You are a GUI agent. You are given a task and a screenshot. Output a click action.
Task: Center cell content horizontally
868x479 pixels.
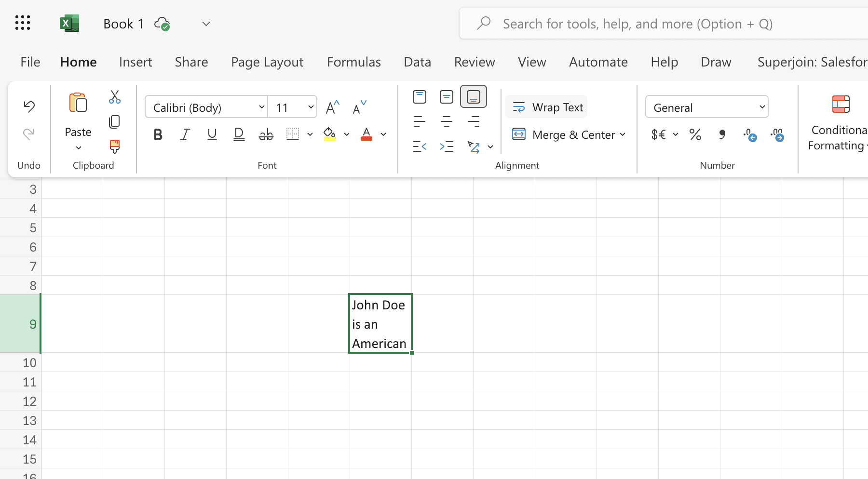pos(447,121)
